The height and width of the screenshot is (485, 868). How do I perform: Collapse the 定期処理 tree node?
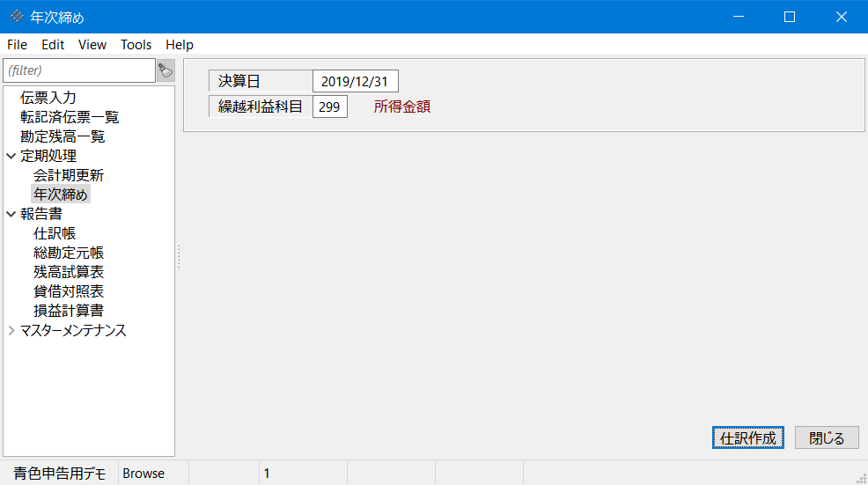(11, 157)
